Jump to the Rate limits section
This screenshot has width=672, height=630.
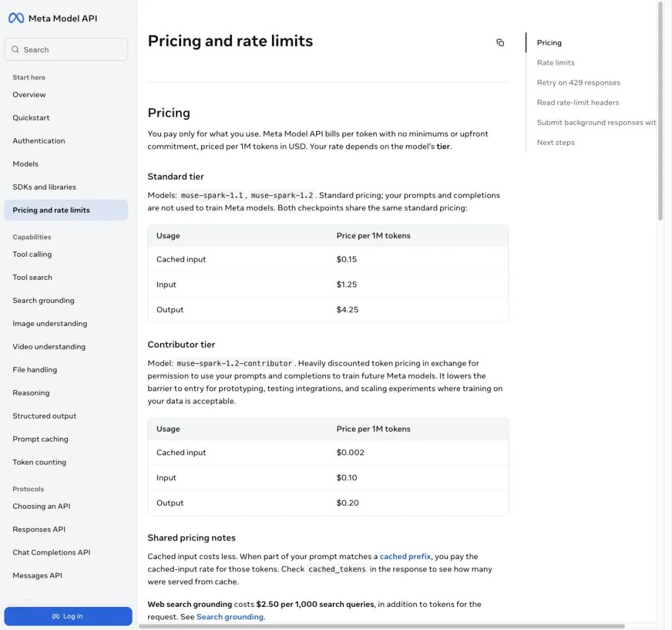[x=556, y=63]
